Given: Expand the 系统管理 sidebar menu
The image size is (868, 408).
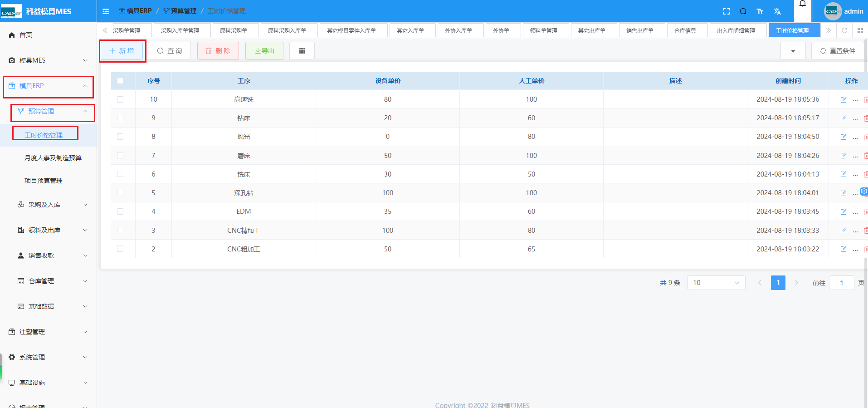Looking at the screenshot, I should click(x=48, y=357).
